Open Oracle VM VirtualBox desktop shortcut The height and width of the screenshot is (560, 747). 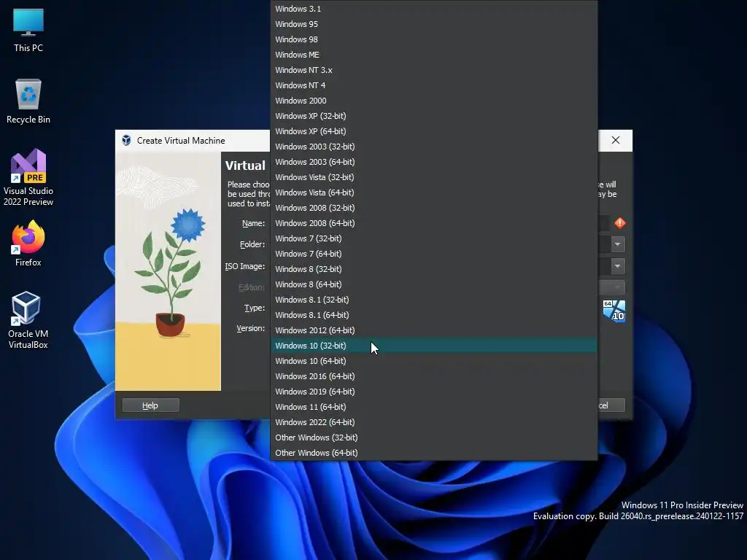28,320
